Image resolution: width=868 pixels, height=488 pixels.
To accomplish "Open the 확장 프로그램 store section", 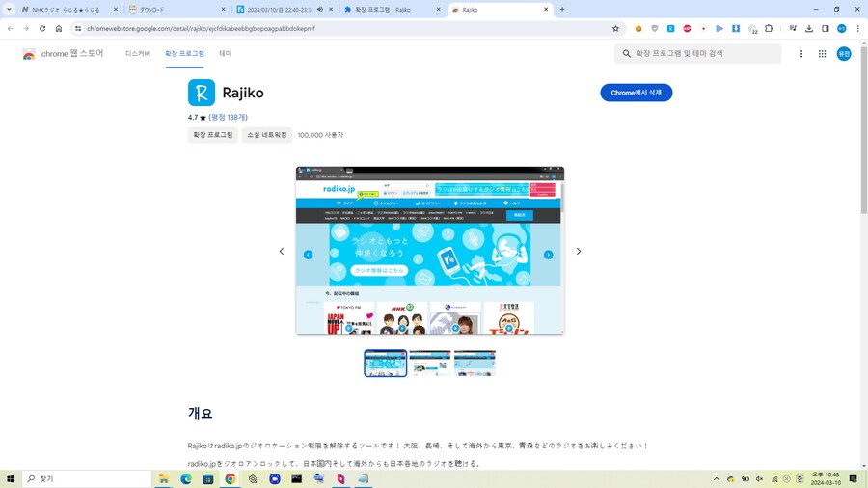I will pos(184,54).
